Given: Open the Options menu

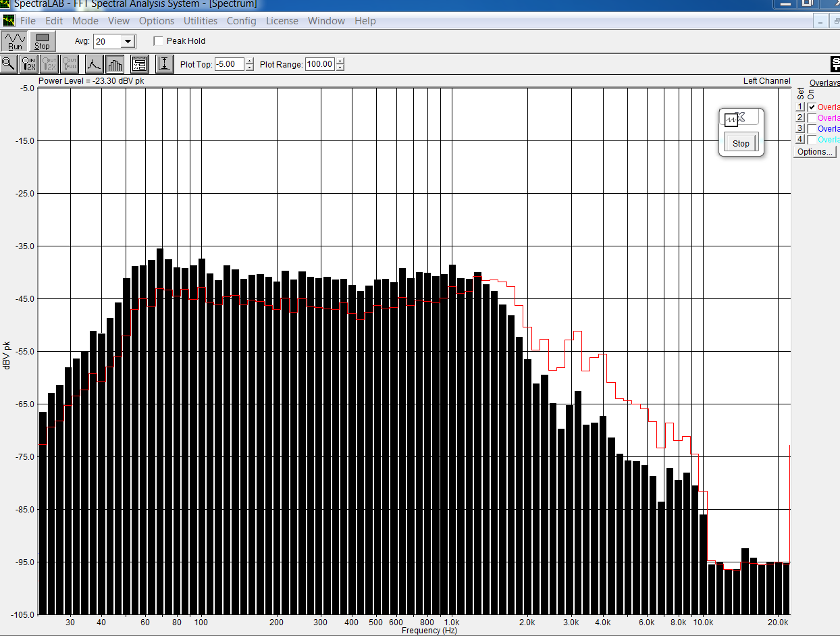Looking at the screenshot, I should (157, 21).
